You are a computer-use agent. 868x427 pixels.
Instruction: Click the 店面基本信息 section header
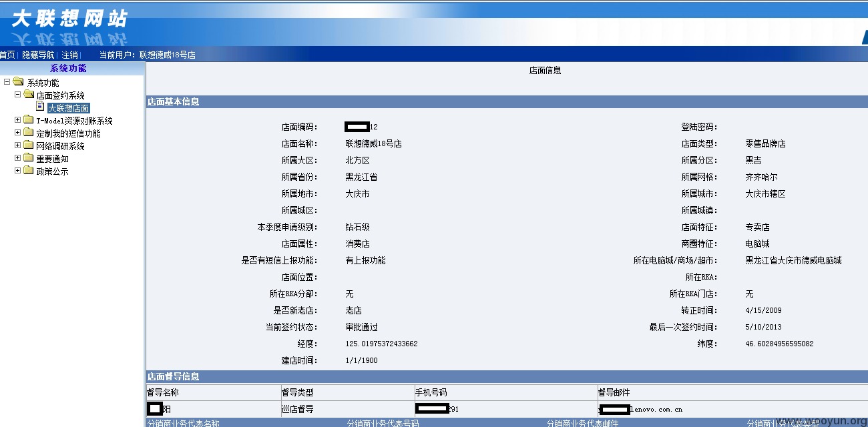(x=507, y=102)
